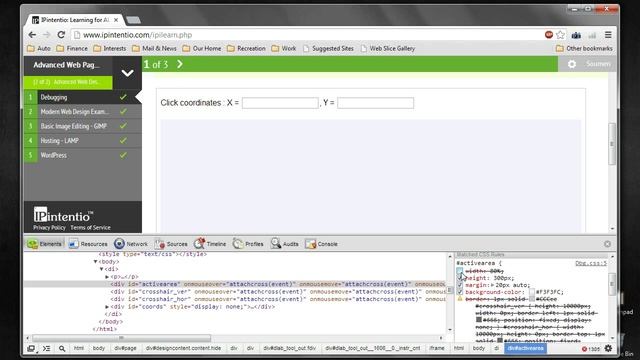Open the Finance bookmarks folder

[72, 48]
